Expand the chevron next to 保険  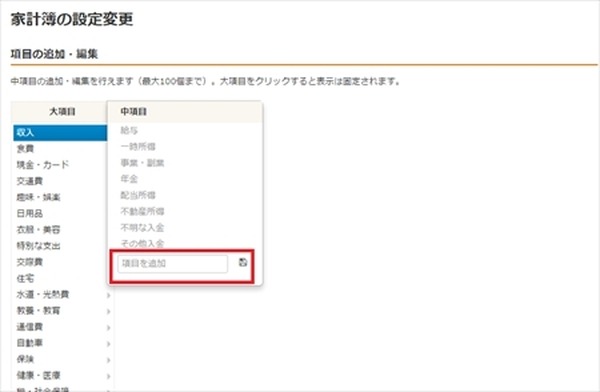pos(109,360)
